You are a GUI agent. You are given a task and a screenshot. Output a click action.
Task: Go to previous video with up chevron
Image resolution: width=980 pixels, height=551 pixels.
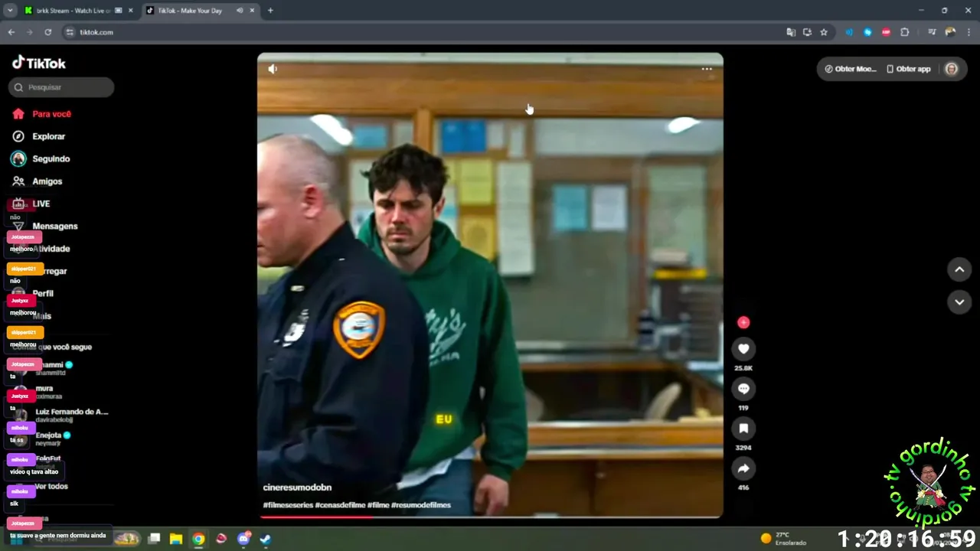click(959, 269)
